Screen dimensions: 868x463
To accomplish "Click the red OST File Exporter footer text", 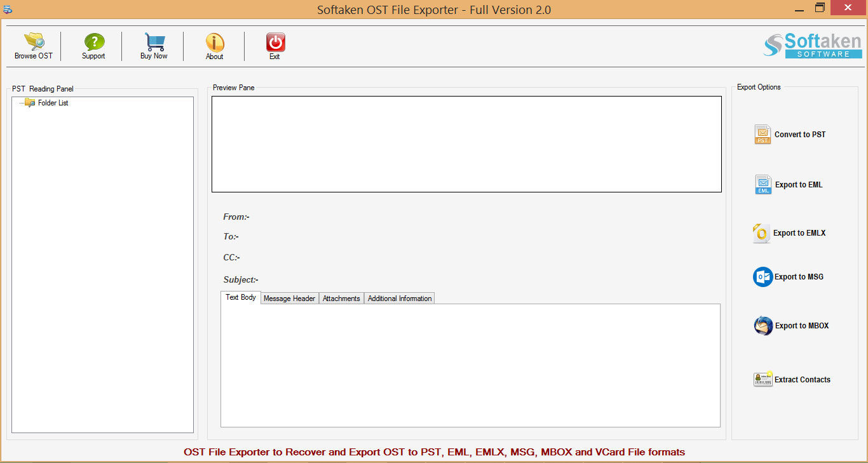I will point(434,452).
